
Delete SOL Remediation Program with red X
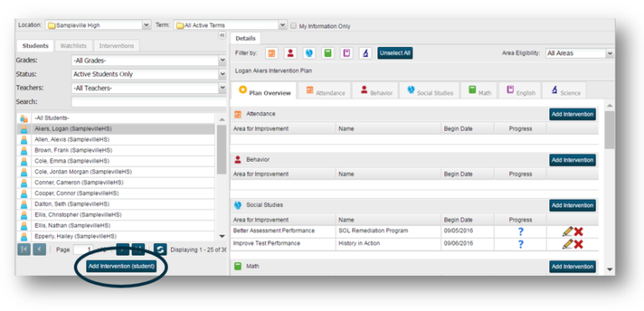(x=579, y=231)
